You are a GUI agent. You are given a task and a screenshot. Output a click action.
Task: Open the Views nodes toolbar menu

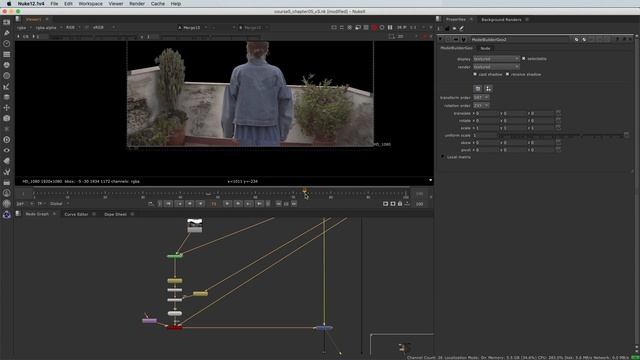7,150
